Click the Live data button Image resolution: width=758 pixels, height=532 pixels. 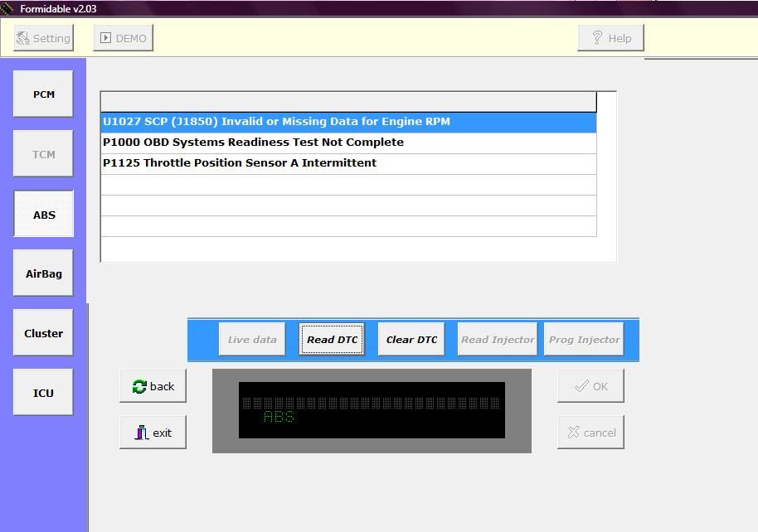pos(252,340)
